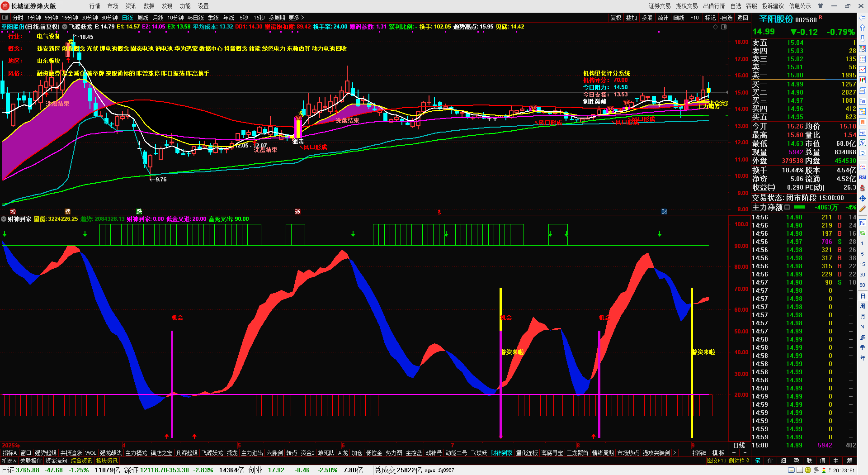Switch period to 5 minute in sidebar
The width and height of the screenshot is (868, 475).
[x=862, y=254]
